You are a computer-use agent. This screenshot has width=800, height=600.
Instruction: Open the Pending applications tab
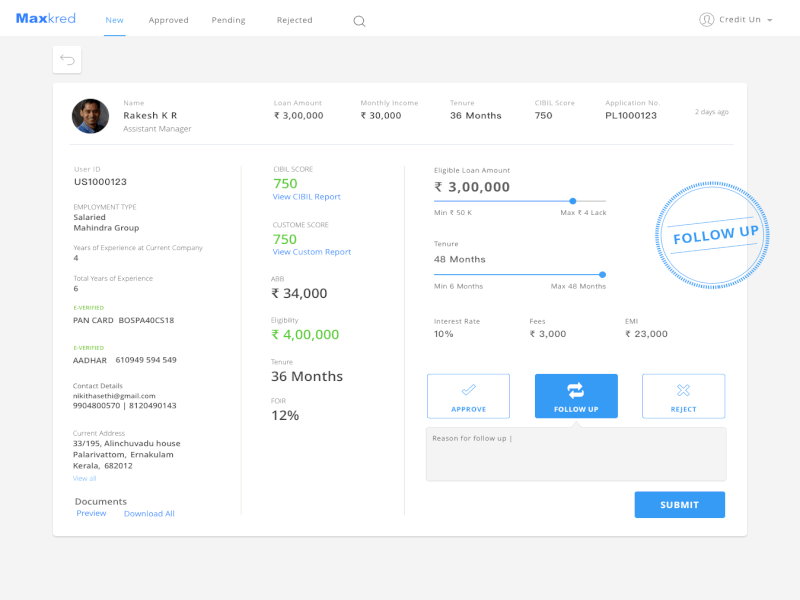(x=228, y=19)
